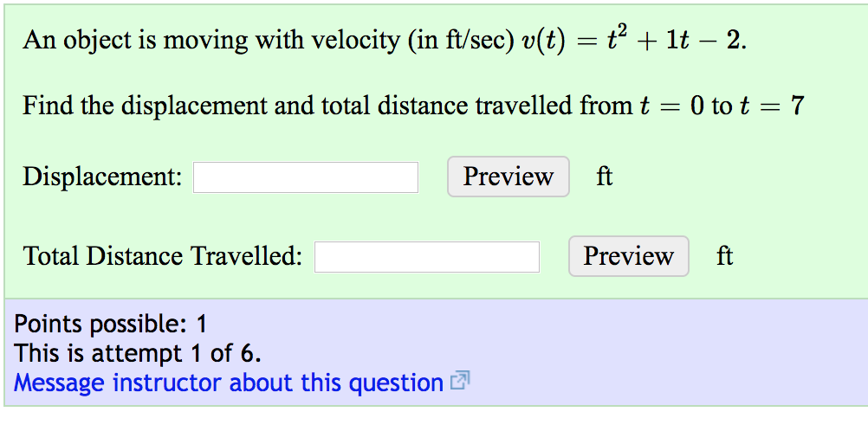This screenshot has height=431, width=868.
Task: Click the ft unit after Total Distance Preview
Action: (x=725, y=257)
